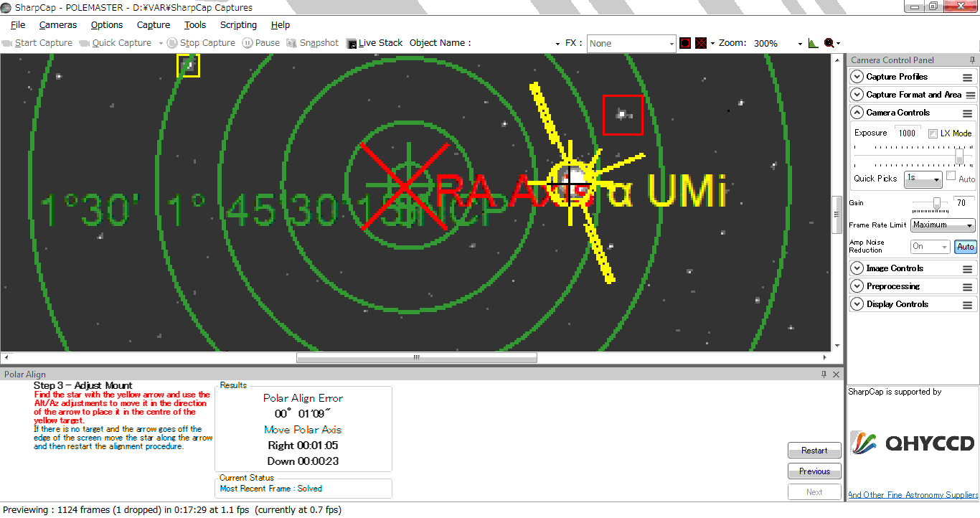This screenshot has height=518, width=980.
Task: Open And Other Fine Astronomy Suppliers link
Action: point(913,495)
